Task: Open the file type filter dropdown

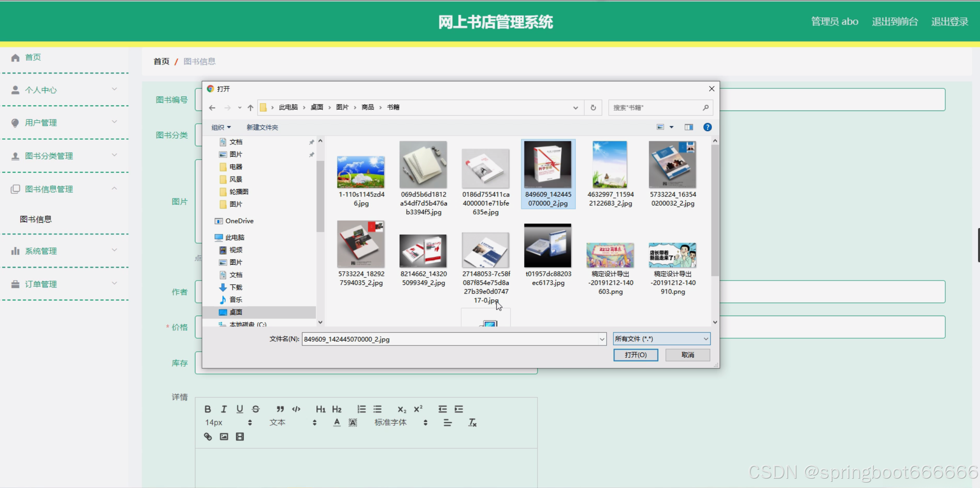Action: (661, 339)
